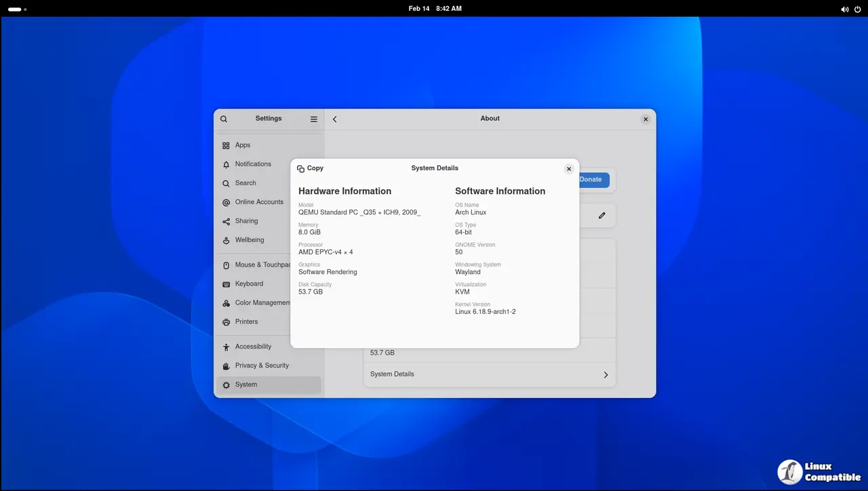868x491 pixels.
Task: Open the Settings search magnifier icon
Action: [x=224, y=119]
